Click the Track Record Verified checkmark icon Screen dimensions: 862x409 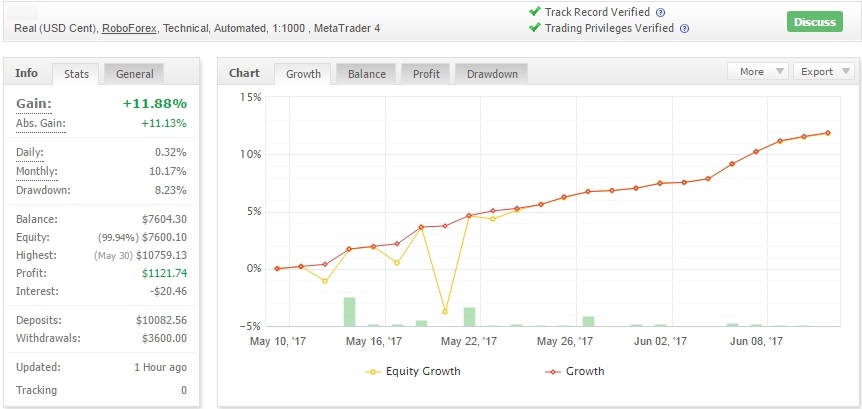(x=535, y=12)
